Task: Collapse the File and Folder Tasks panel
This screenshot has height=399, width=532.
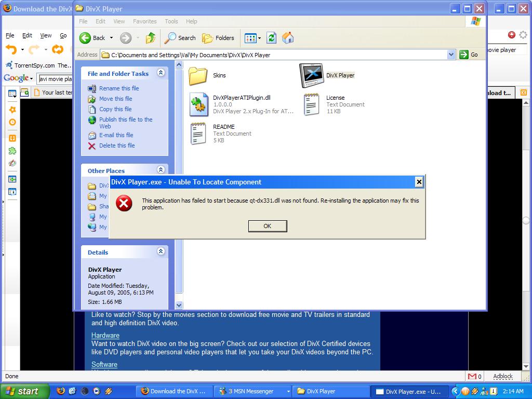Action: tap(161, 73)
